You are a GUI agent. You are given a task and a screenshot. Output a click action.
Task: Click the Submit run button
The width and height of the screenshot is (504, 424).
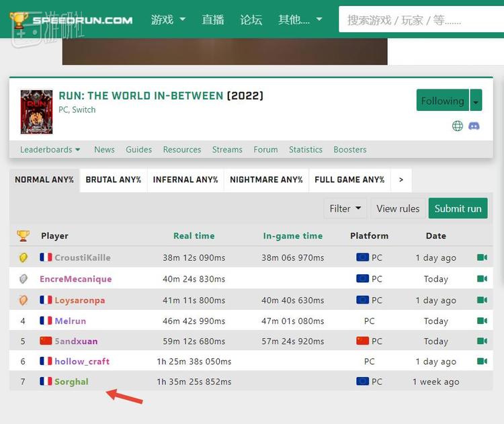pyautogui.click(x=458, y=208)
